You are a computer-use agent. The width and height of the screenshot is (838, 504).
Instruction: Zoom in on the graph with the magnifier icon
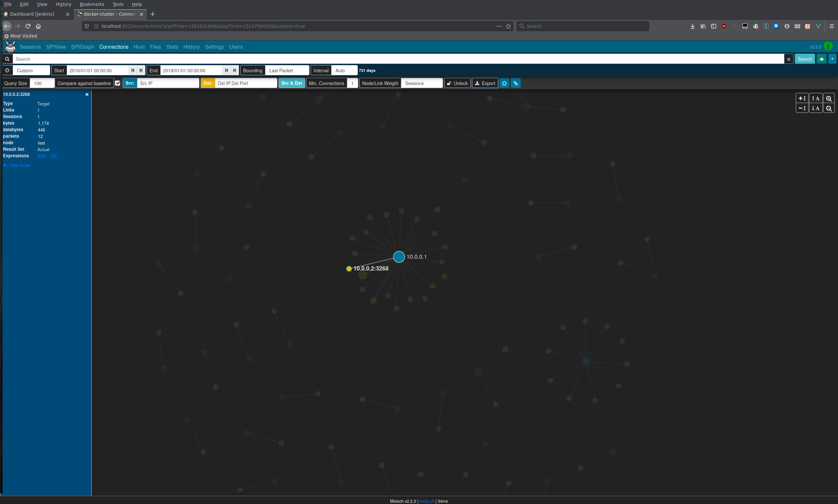(829, 98)
